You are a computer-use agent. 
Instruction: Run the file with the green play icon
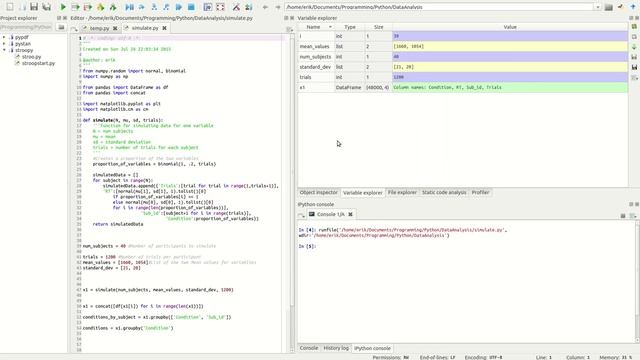[63, 7]
